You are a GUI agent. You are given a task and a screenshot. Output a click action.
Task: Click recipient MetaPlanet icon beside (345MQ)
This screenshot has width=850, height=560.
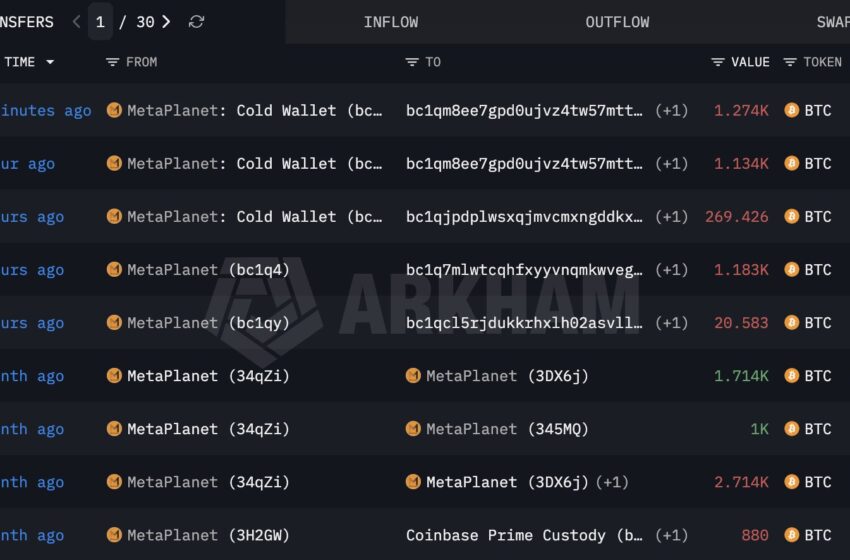pos(413,429)
